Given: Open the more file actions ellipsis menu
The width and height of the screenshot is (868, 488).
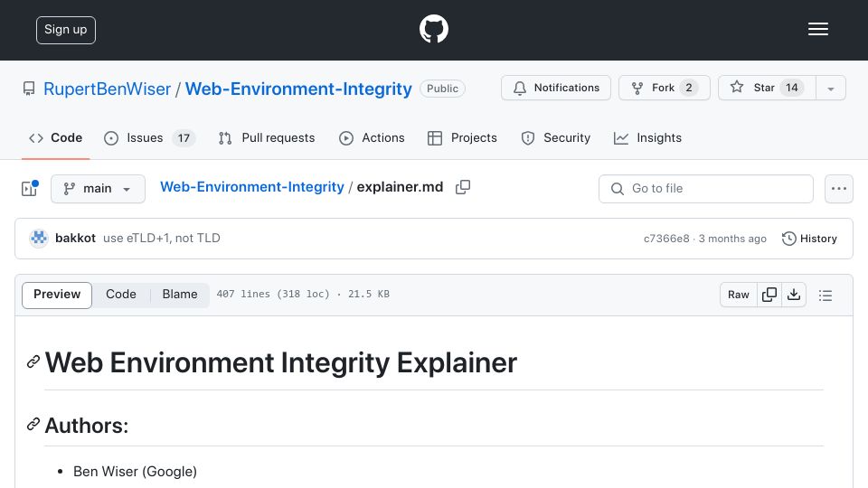Looking at the screenshot, I should click(839, 189).
